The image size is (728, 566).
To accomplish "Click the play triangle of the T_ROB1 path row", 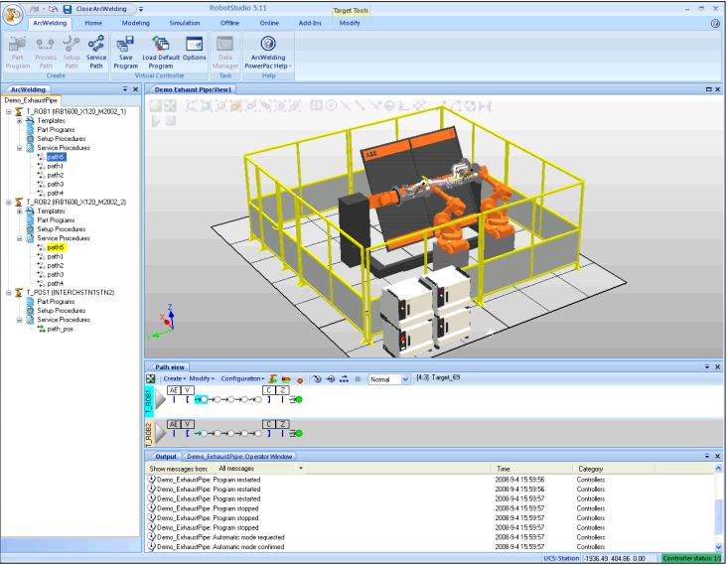I will pos(160,399).
